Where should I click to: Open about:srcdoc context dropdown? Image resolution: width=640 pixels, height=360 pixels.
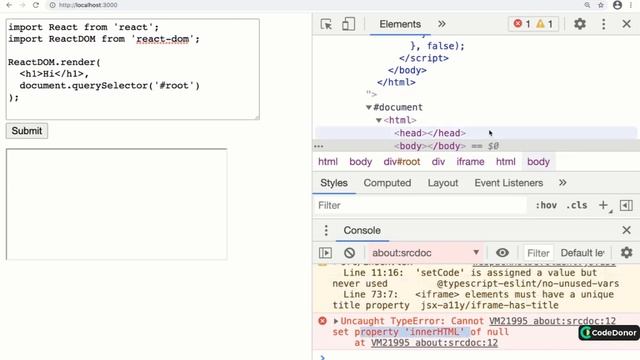point(425,253)
